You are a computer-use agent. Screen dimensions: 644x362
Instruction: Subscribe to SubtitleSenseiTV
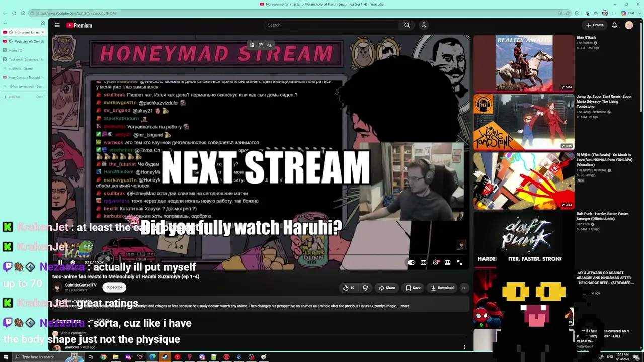point(114,287)
